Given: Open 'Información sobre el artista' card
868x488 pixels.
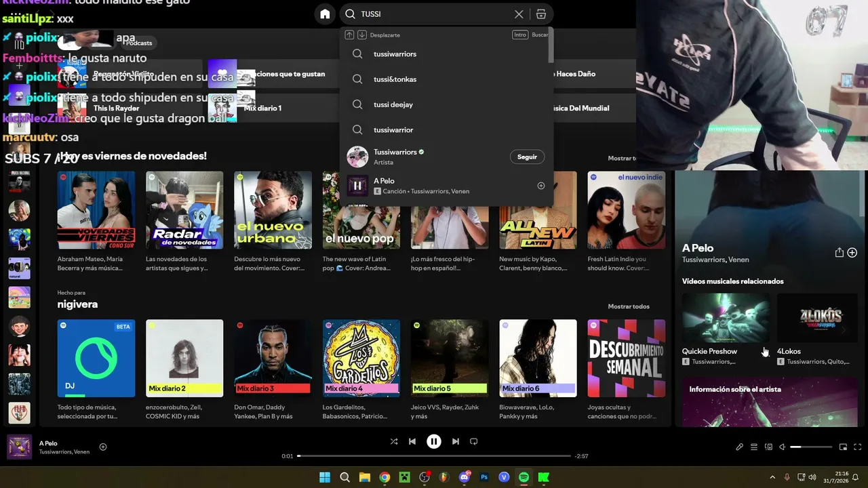Looking at the screenshot, I should pyautogui.click(x=770, y=401).
